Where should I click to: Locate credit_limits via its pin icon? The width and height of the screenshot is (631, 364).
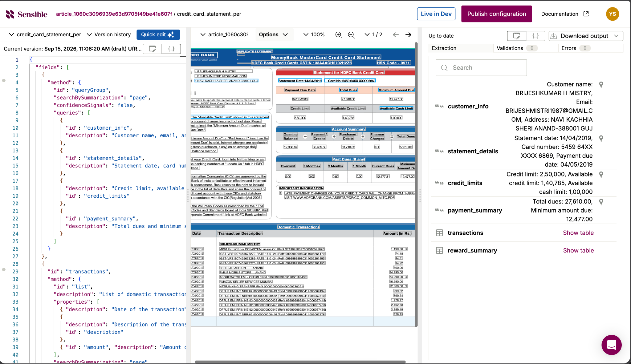point(601,175)
